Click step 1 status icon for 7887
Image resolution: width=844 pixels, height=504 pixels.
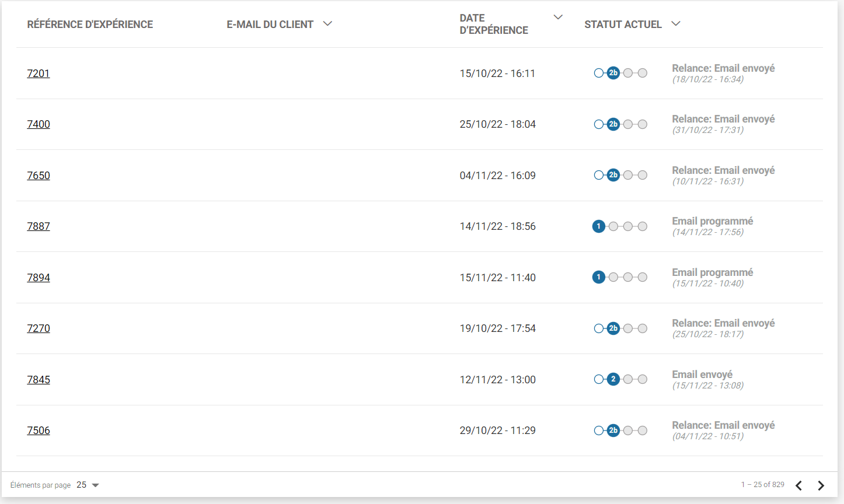[x=598, y=226]
